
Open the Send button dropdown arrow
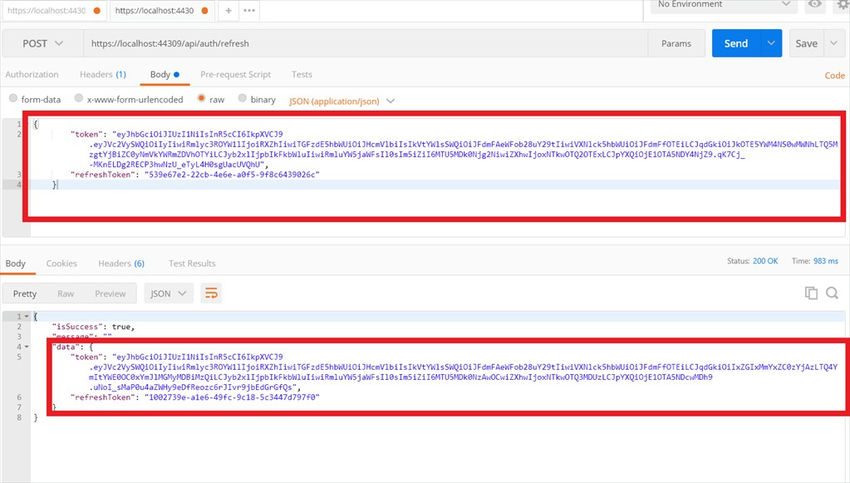click(x=771, y=43)
